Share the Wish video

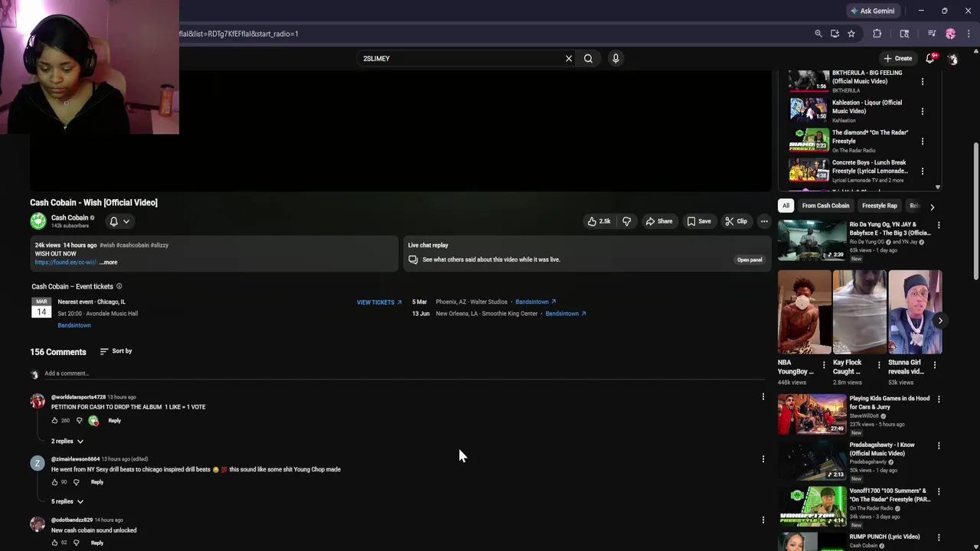tap(659, 221)
